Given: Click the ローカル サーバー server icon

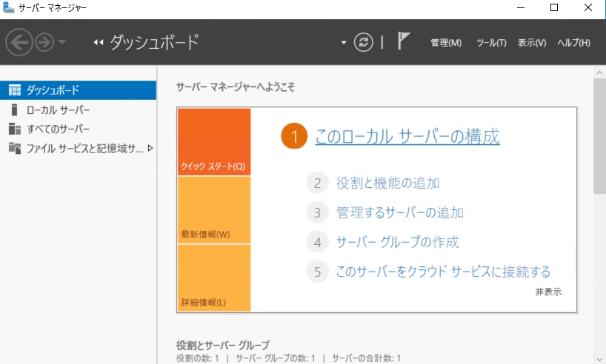Looking at the screenshot, I should point(14,110).
